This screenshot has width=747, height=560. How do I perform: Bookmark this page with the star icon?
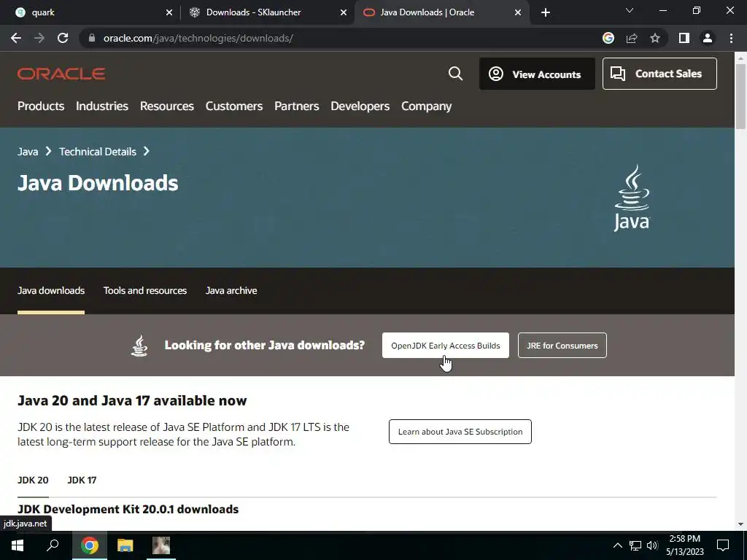pos(655,38)
